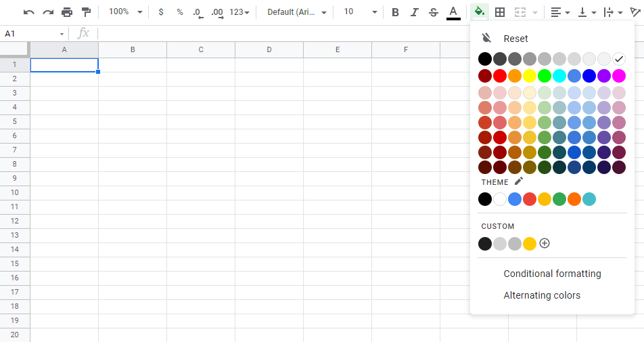Click the Text color 'A' icon
Viewport: 644px width, 342px height.
(x=453, y=12)
